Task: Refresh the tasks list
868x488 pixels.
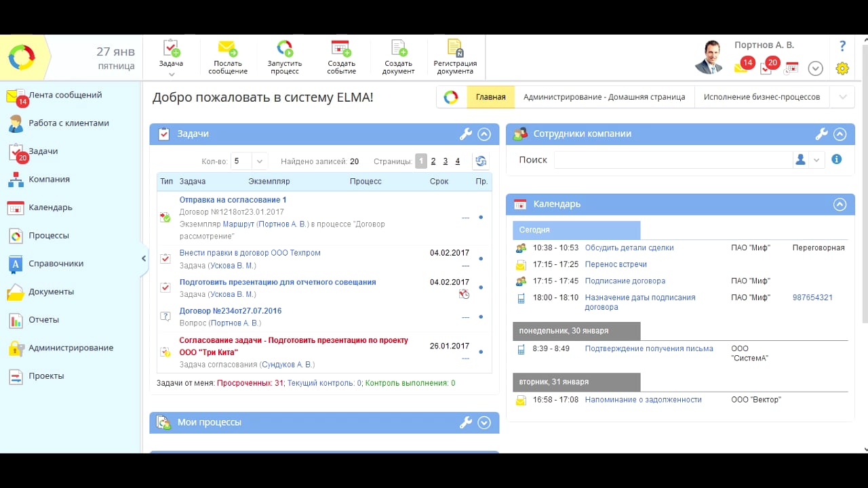Action: [x=481, y=161]
